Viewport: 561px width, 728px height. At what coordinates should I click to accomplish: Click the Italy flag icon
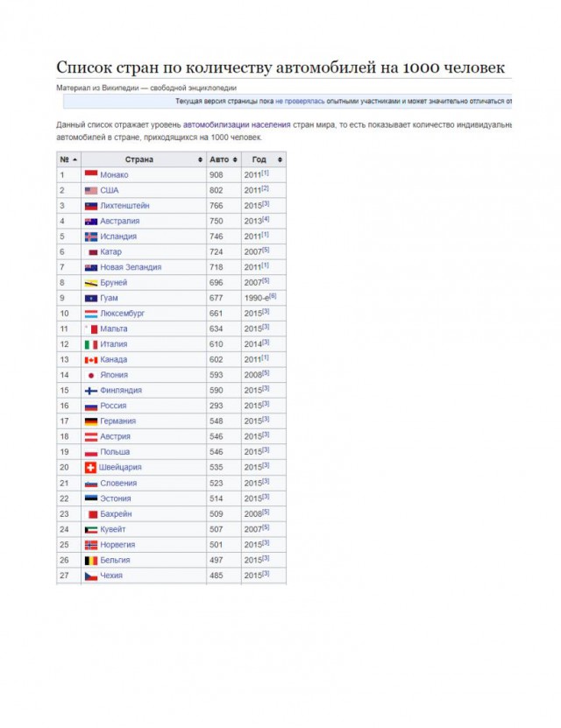[x=91, y=344]
